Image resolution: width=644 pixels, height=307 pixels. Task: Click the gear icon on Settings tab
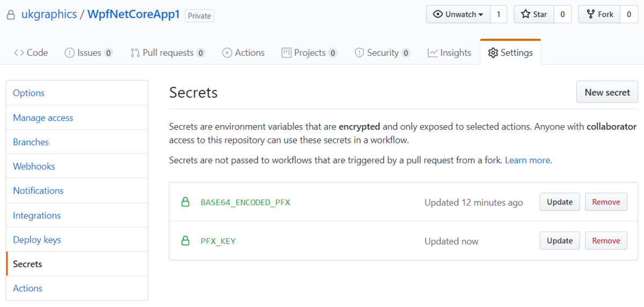click(493, 53)
